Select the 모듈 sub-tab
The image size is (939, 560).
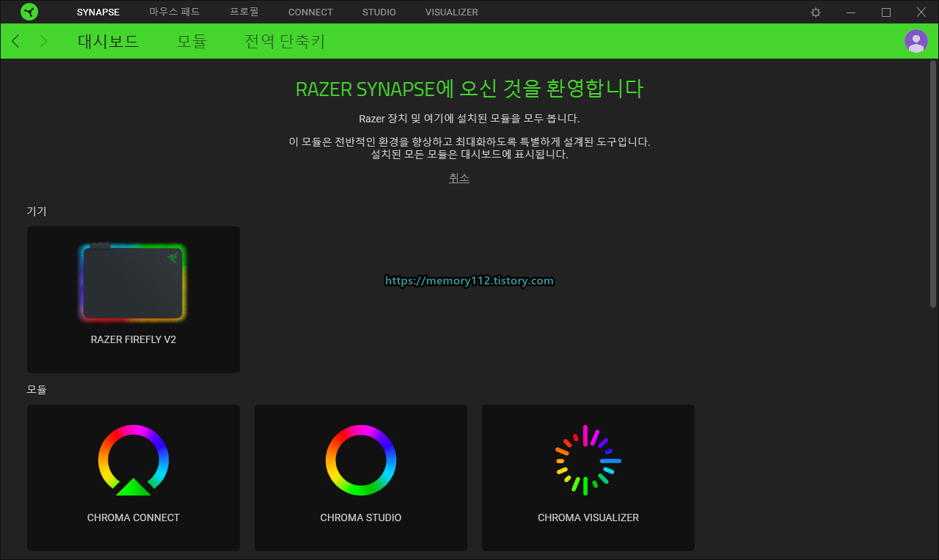(x=191, y=41)
